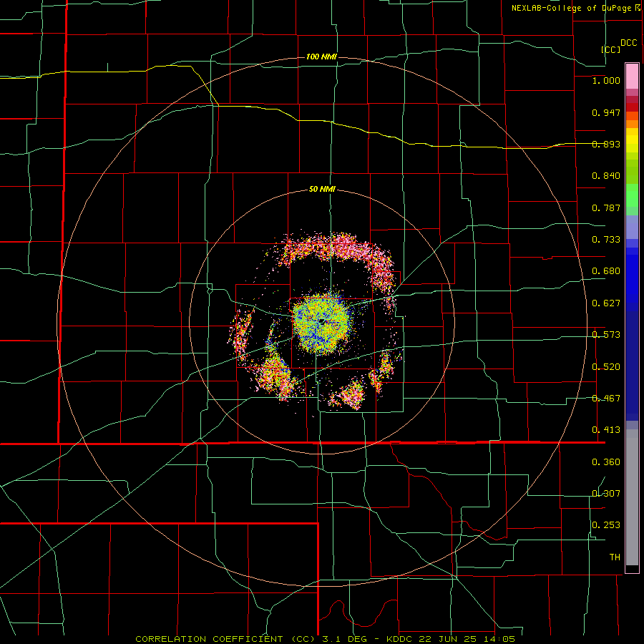
Task: Click the 0.947 scale value
Action: (x=606, y=112)
